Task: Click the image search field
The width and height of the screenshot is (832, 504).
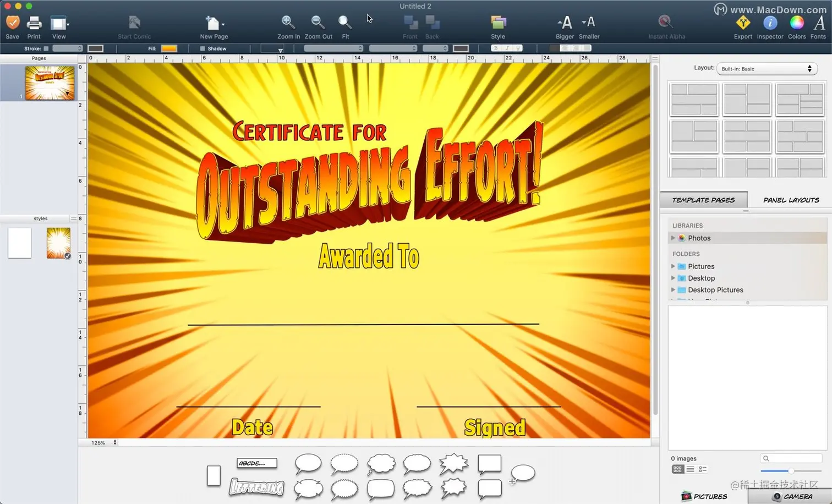Action: [791, 458]
